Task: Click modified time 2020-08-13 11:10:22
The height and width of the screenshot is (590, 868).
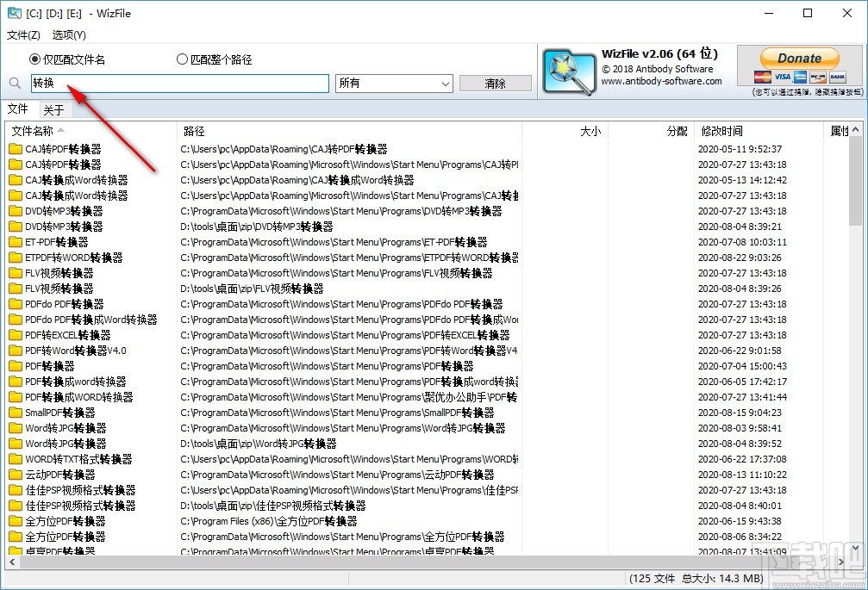Action: pos(742,475)
